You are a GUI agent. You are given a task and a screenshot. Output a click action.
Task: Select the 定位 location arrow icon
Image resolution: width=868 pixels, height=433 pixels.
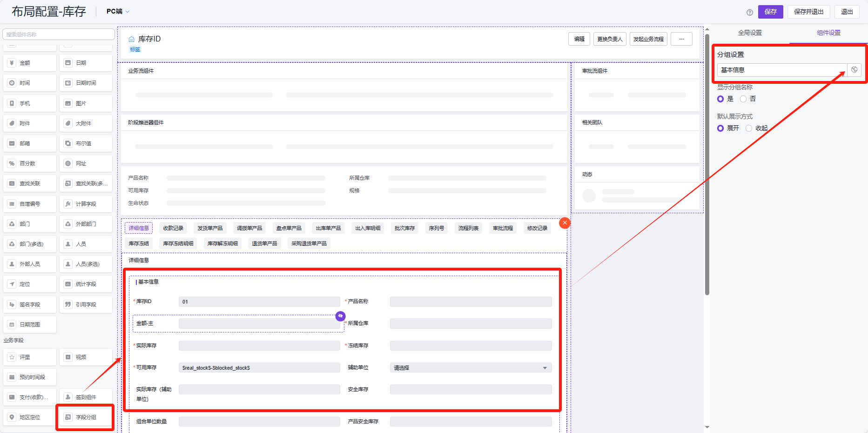12,284
